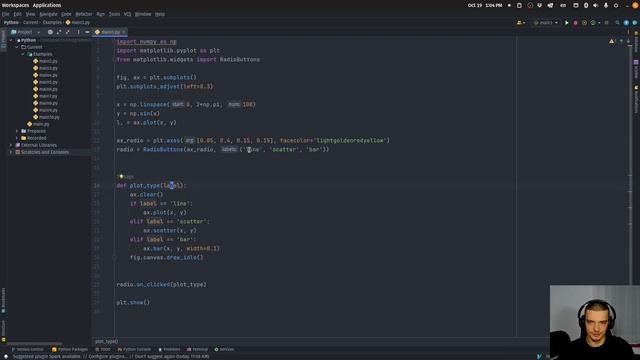The height and width of the screenshot is (360, 640).
Task: Open the SciView tool window on right strip
Action: (636, 69)
